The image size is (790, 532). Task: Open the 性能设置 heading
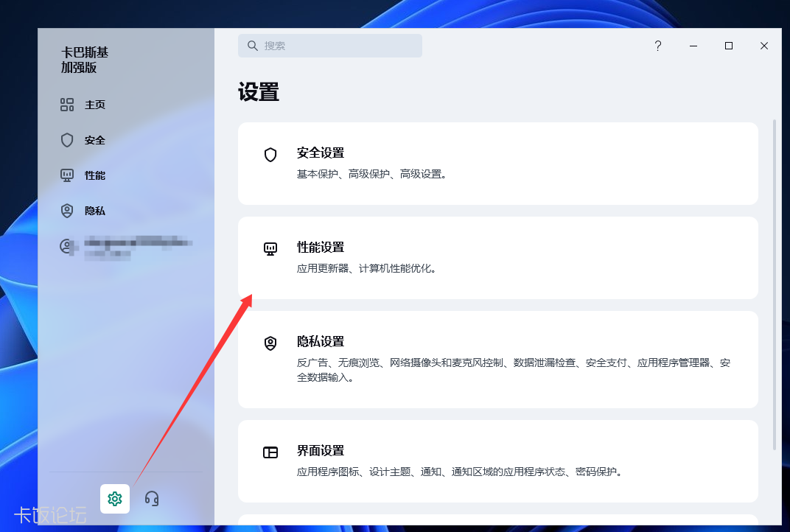click(x=321, y=247)
